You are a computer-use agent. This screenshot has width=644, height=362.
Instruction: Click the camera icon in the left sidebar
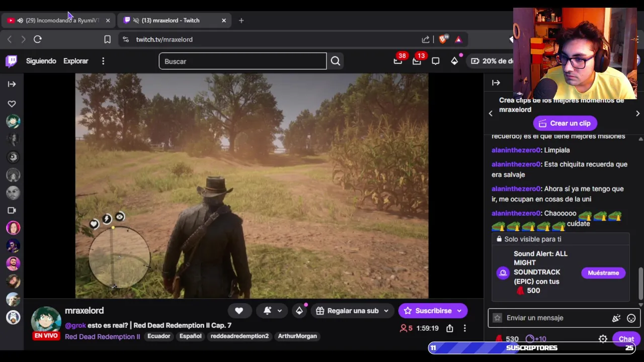coord(12,210)
